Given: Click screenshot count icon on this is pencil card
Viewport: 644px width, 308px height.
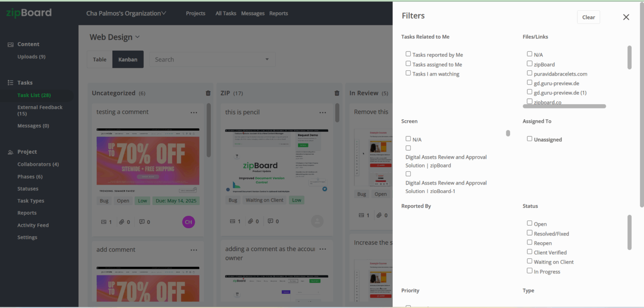Looking at the screenshot, I should 232,221.
